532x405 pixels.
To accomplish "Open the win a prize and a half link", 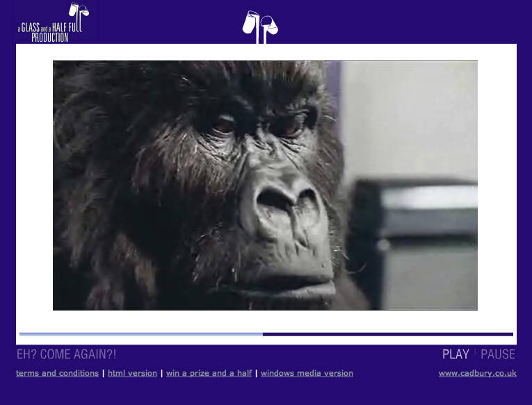I will (209, 373).
